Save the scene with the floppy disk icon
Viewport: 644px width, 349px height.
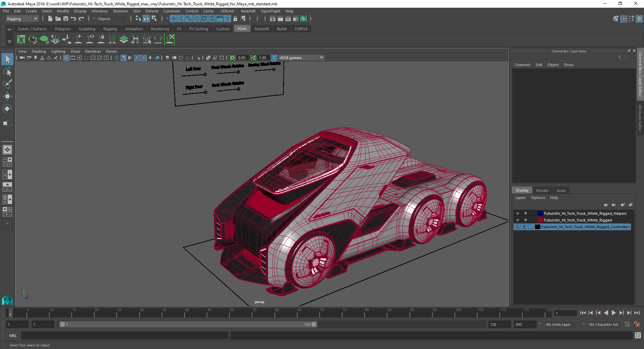tap(66, 19)
